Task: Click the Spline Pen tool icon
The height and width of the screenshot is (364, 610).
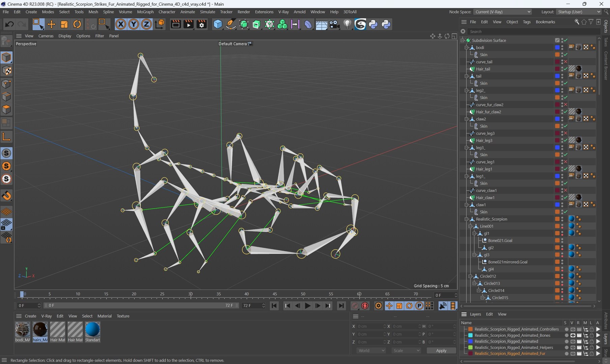Action: click(231, 24)
